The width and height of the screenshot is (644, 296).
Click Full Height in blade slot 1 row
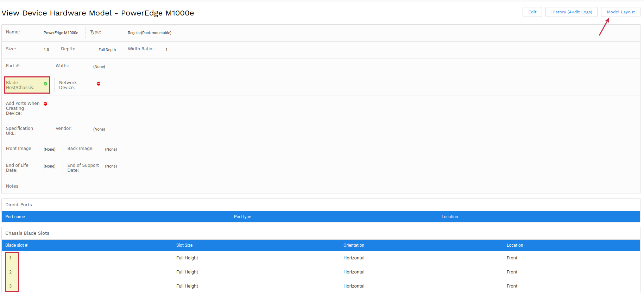[x=187, y=258]
